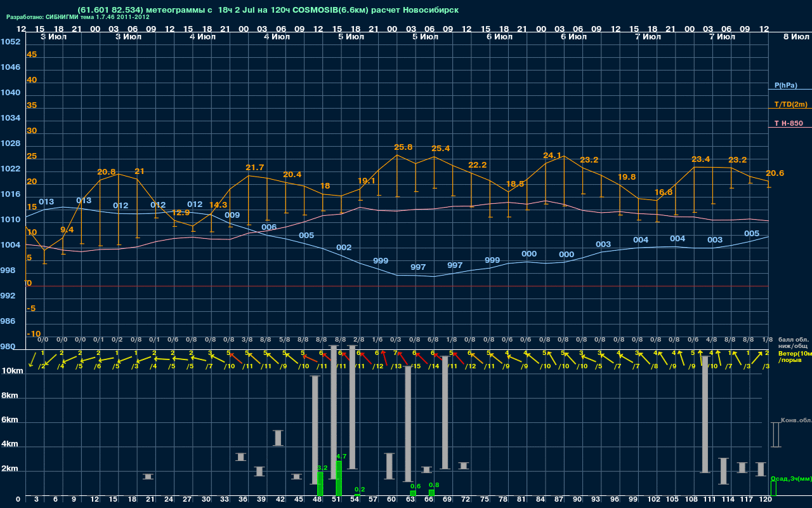Click the 0.6 precipitation value label

pos(416,486)
